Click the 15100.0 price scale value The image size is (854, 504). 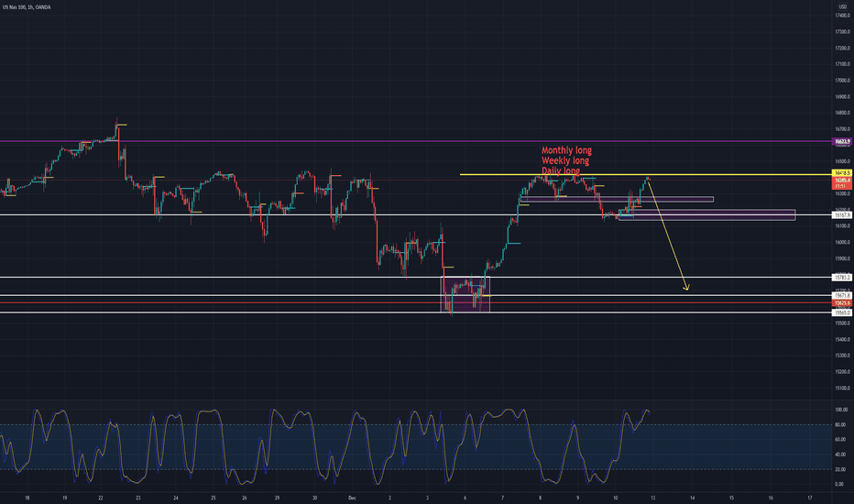tap(843, 389)
